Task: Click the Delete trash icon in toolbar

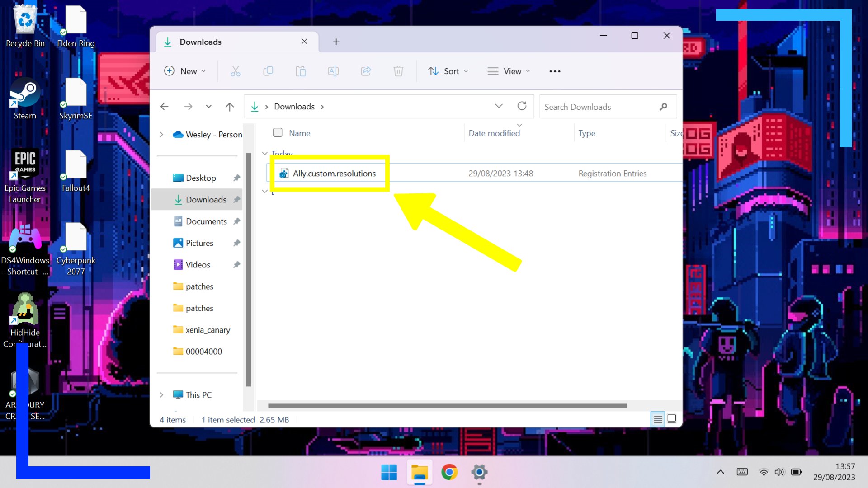Action: tap(398, 71)
